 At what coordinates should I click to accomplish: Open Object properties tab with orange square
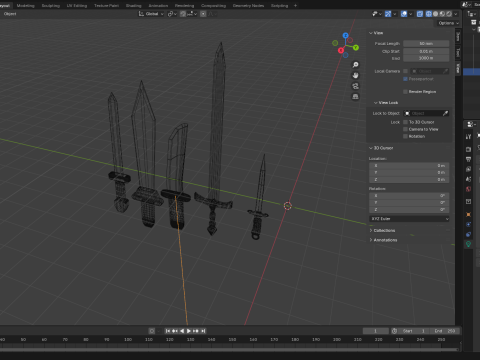pyautogui.click(x=468, y=214)
